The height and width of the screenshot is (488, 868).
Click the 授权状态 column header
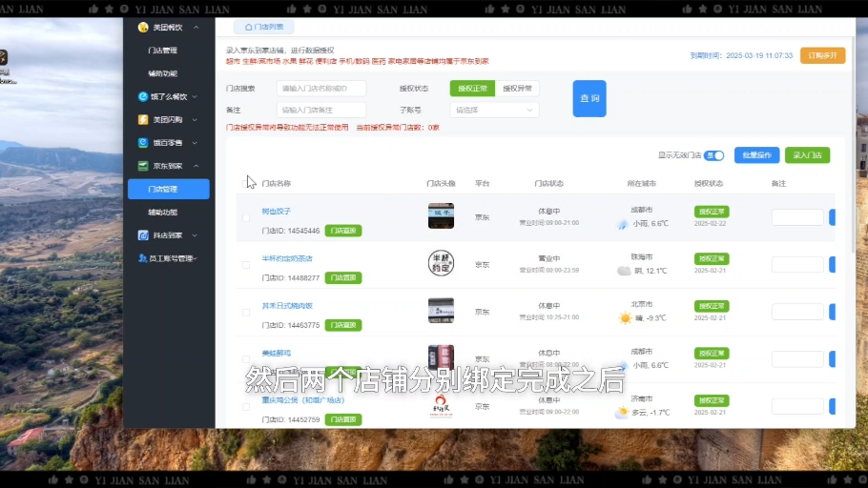pos(709,183)
